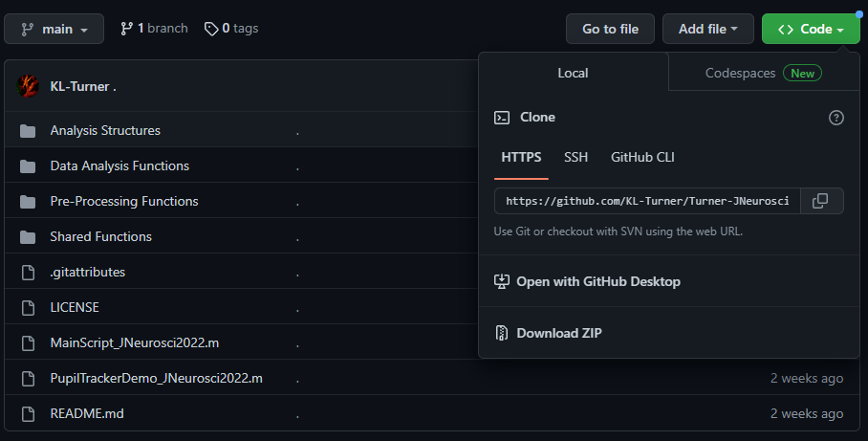Open the LICENSE file

[x=75, y=307]
